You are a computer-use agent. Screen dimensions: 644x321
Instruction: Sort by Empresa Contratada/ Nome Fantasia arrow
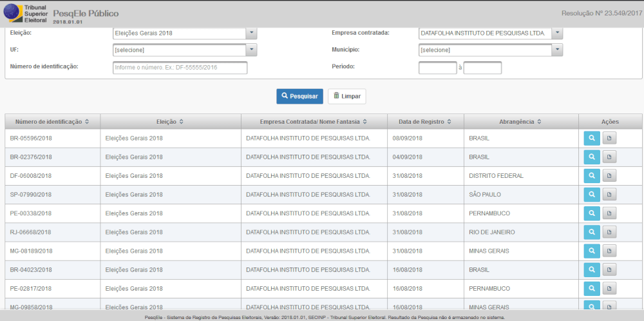[365, 122]
